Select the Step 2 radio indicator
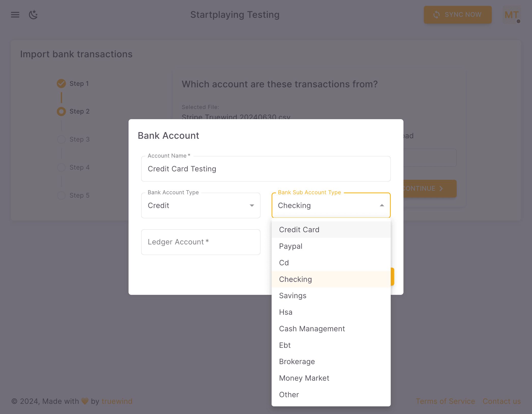Viewport: 532px width, 414px height. pos(61,111)
